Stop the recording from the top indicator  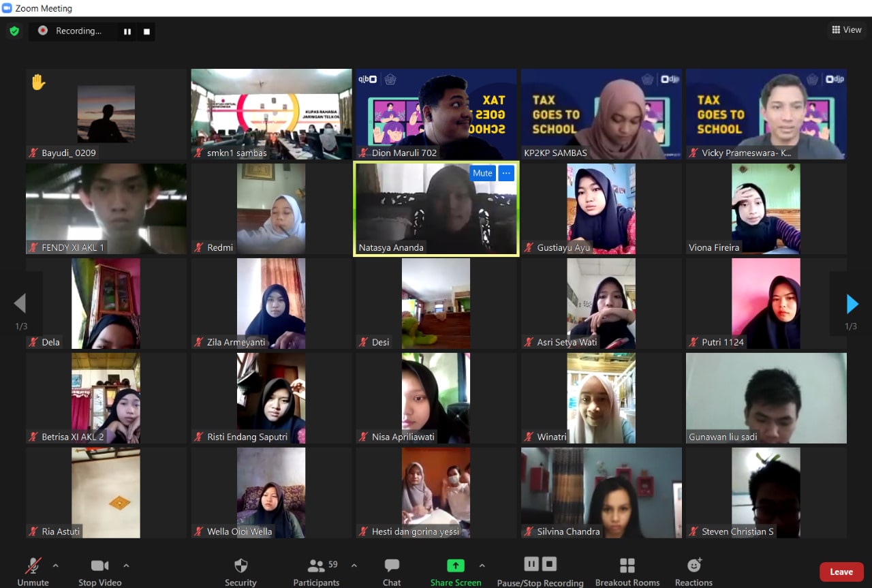tap(146, 31)
